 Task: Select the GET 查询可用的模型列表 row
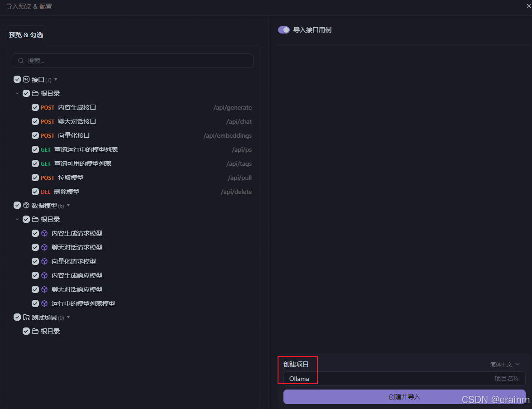pyautogui.click(x=141, y=164)
